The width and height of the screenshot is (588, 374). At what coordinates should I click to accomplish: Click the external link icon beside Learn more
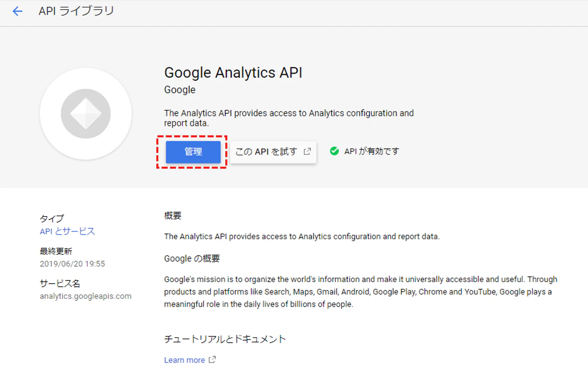coord(212,360)
